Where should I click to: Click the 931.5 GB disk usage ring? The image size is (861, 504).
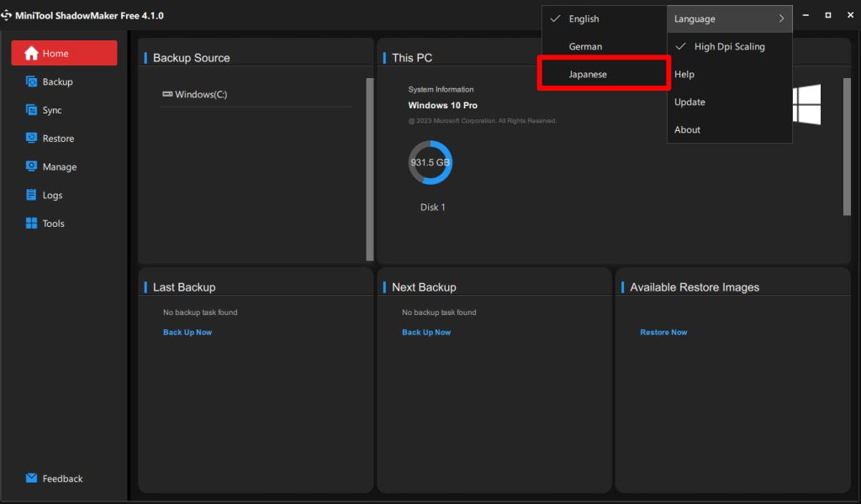[430, 162]
